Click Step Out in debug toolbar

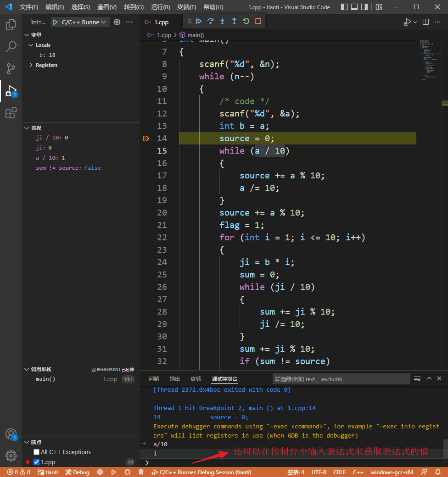[235, 21]
